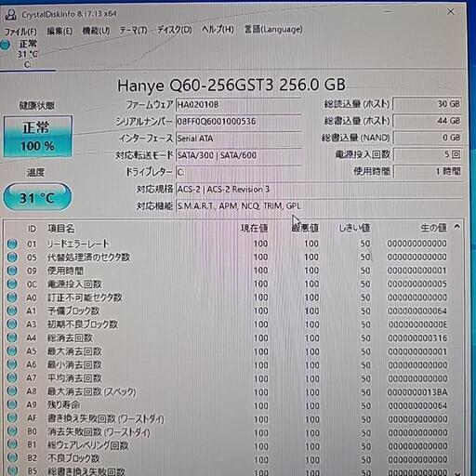Click the 生の値 column header
The height and width of the screenshot is (476, 476).
click(433, 228)
